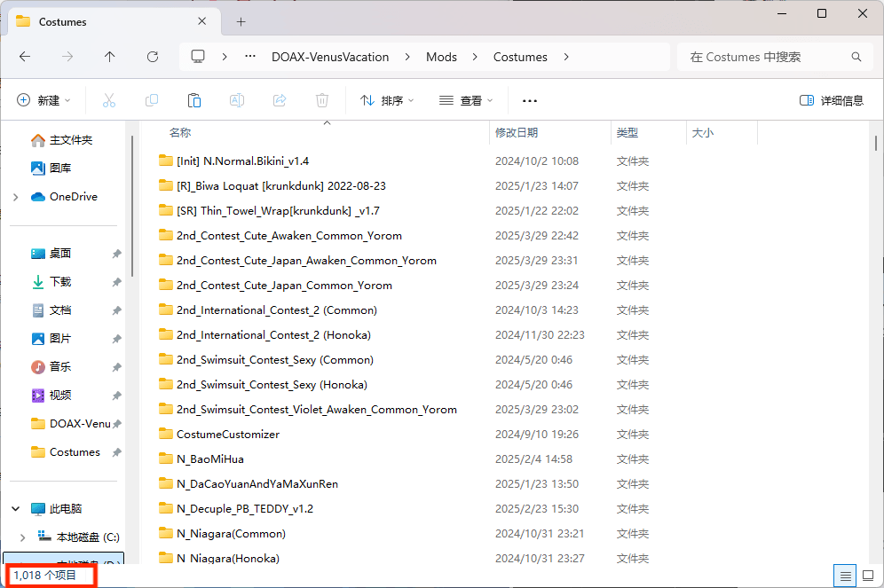Click the Cut scissors icon
Viewport: 884px width, 588px height.
(109, 100)
